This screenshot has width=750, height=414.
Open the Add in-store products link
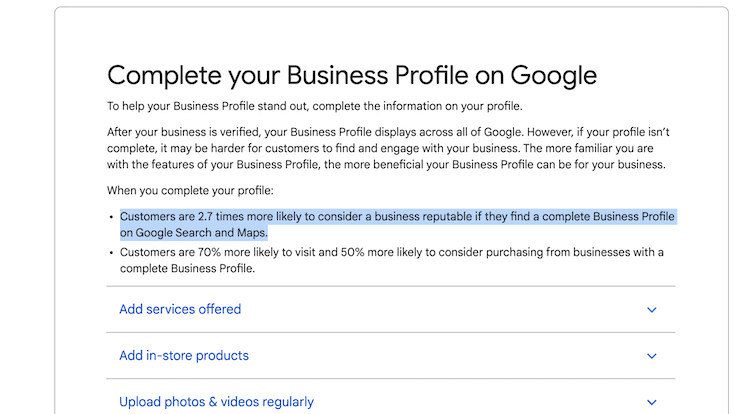point(184,356)
